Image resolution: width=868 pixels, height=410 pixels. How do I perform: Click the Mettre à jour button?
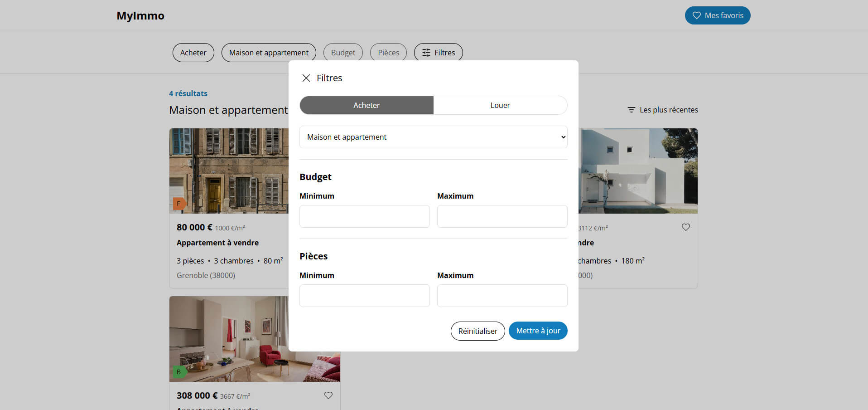click(538, 331)
